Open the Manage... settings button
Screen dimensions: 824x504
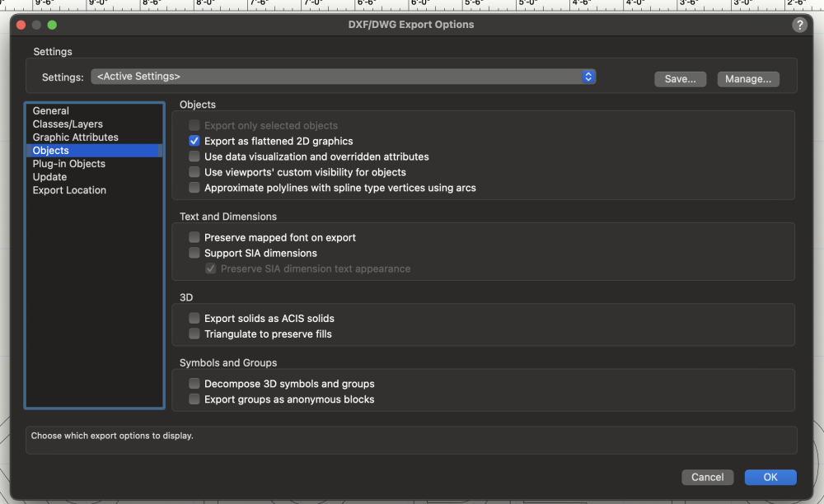tap(748, 79)
